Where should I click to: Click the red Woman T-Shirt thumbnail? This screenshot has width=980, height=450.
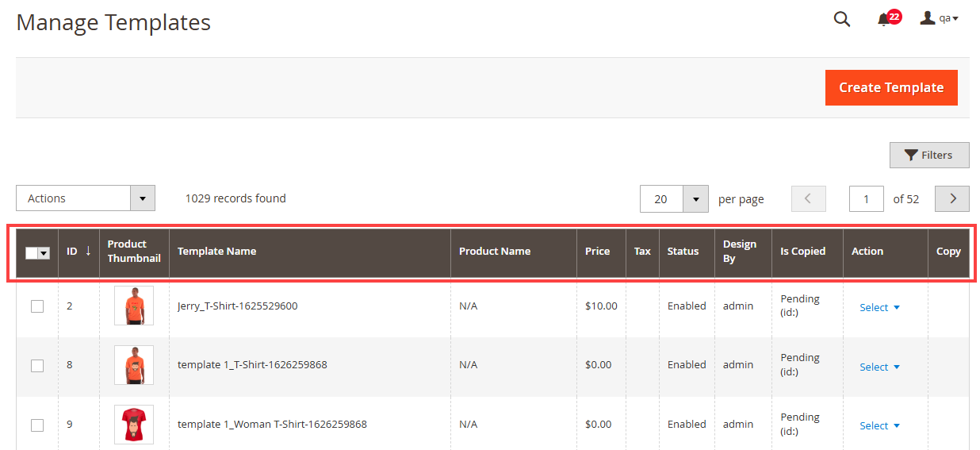click(133, 425)
